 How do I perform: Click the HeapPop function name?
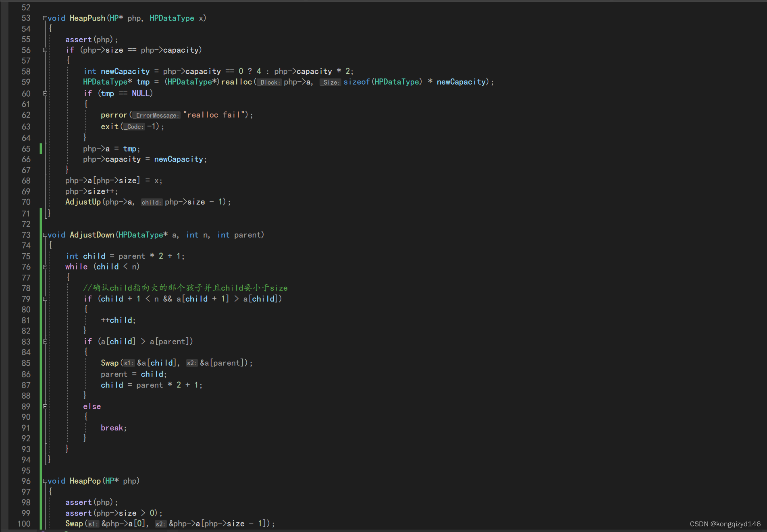(x=85, y=481)
